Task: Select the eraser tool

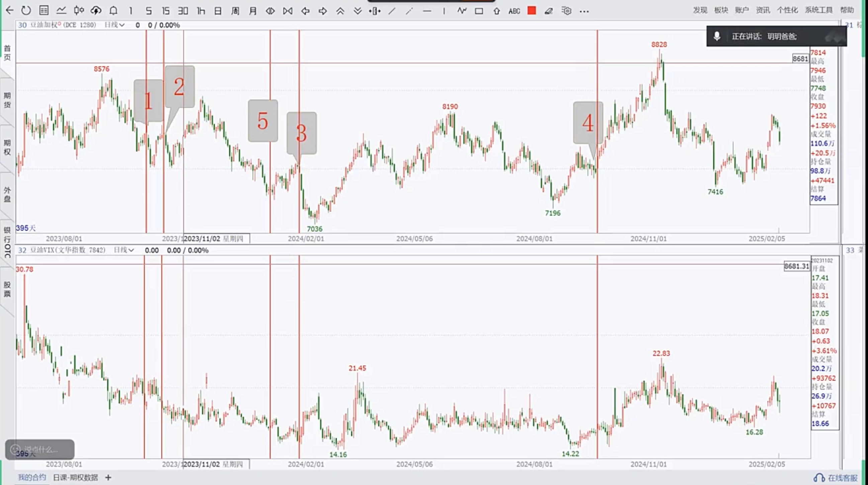Action: 548,11
